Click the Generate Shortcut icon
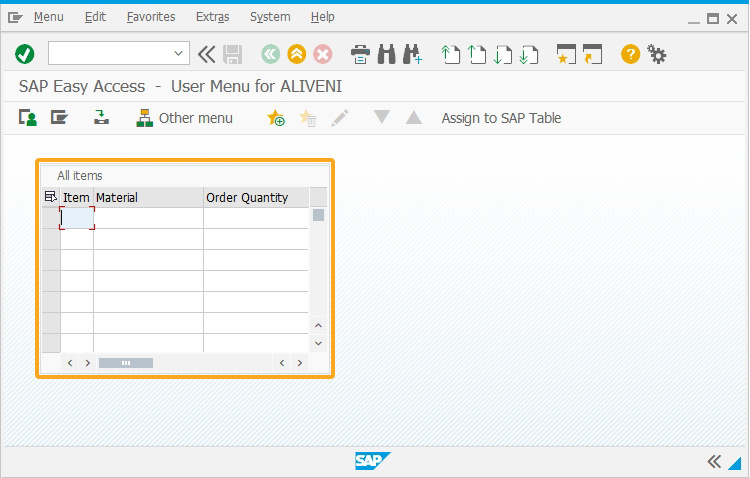Viewport: 750px width, 478px height. [x=593, y=54]
